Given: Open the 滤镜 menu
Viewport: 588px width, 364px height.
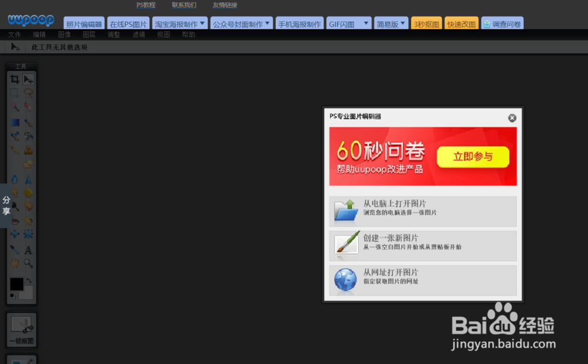Looking at the screenshot, I should (x=138, y=35).
